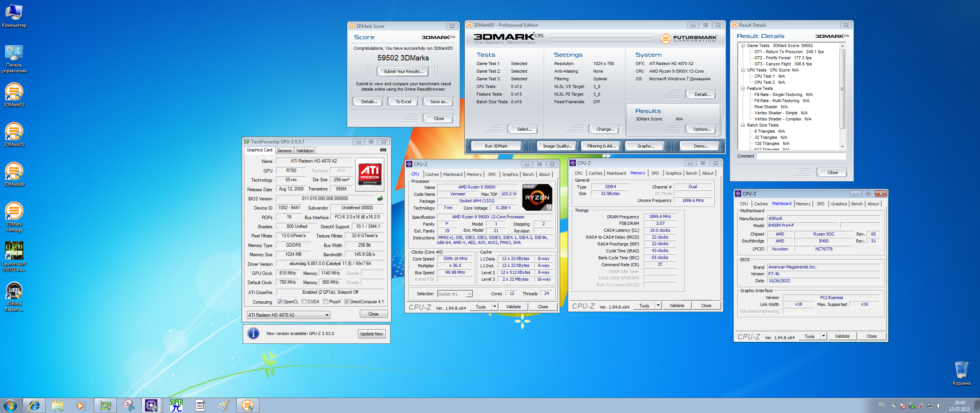This screenshot has width=980, height=413.
Task: Click the To Excel button
Action: [x=403, y=102]
